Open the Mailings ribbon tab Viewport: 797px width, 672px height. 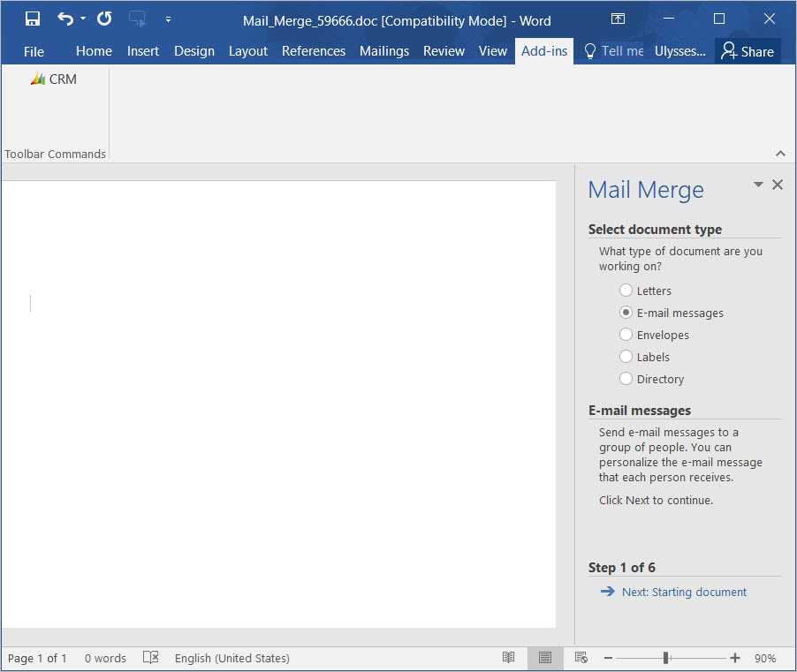[x=383, y=51]
